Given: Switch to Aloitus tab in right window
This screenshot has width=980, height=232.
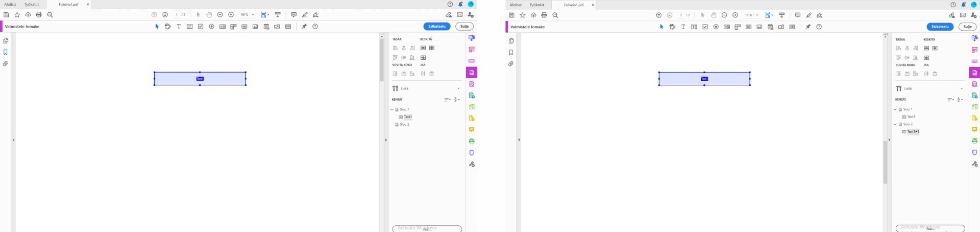Looking at the screenshot, I should (516, 5).
